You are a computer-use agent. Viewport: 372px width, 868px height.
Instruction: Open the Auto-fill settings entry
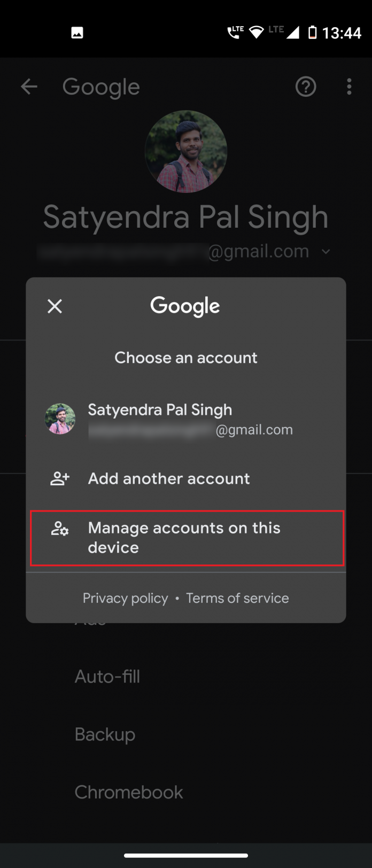107,676
